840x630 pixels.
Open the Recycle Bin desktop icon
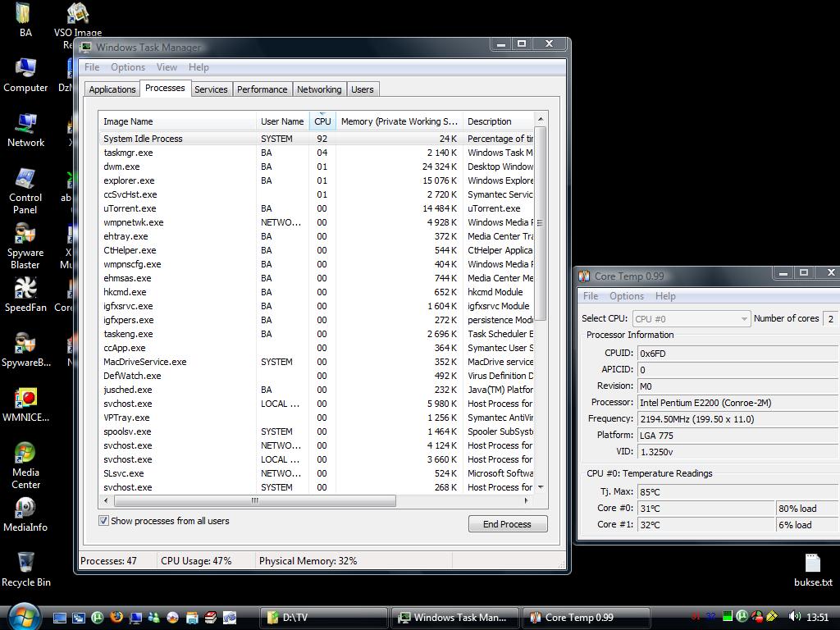click(x=25, y=564)
